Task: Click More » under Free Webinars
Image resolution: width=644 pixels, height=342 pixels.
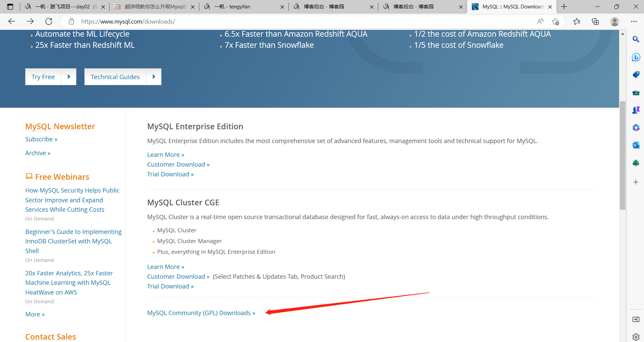Action: coord(35,314)
